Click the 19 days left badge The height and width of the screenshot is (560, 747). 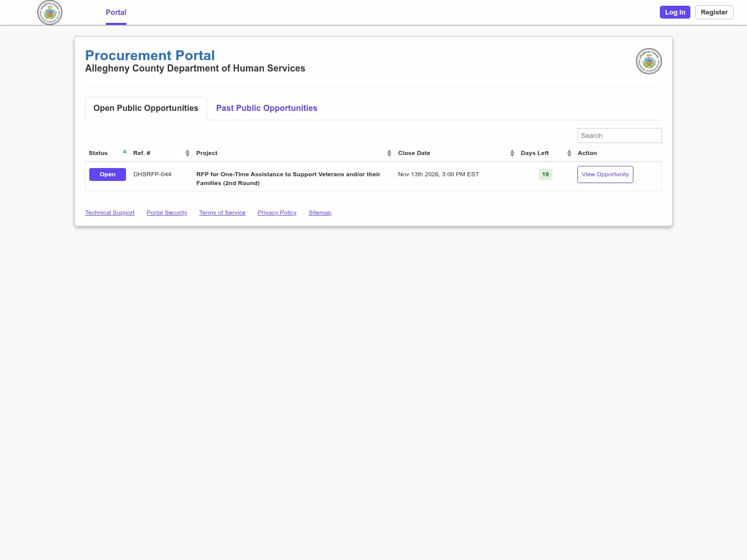545,174
